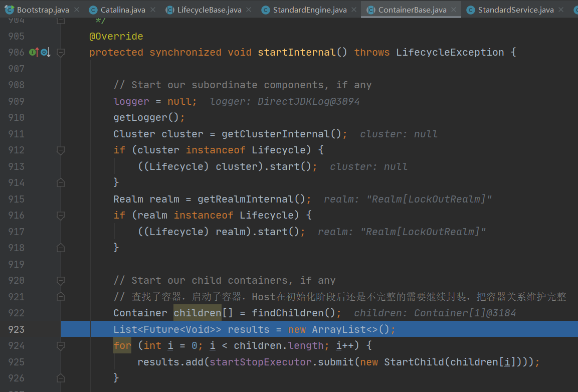Click the comment 'Start our subordinate components, if any'
The width and height of the screenshot is (578, 392).
pos(243,85)
